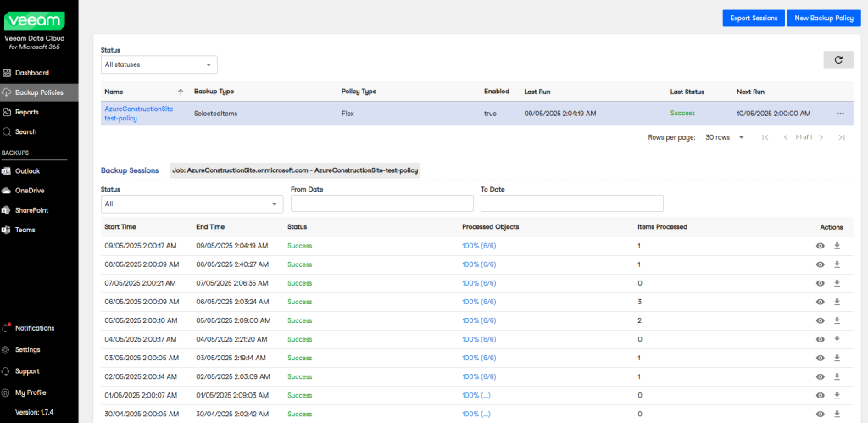Download log of the 04/05/2025 session
Viewport: 868px width, 423px height.
click(x=837, y=339)
